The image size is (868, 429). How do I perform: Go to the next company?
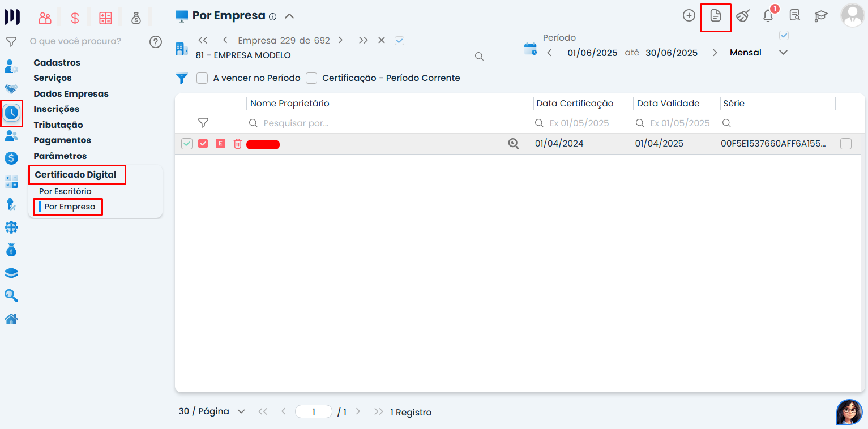(x=340, y=40)
